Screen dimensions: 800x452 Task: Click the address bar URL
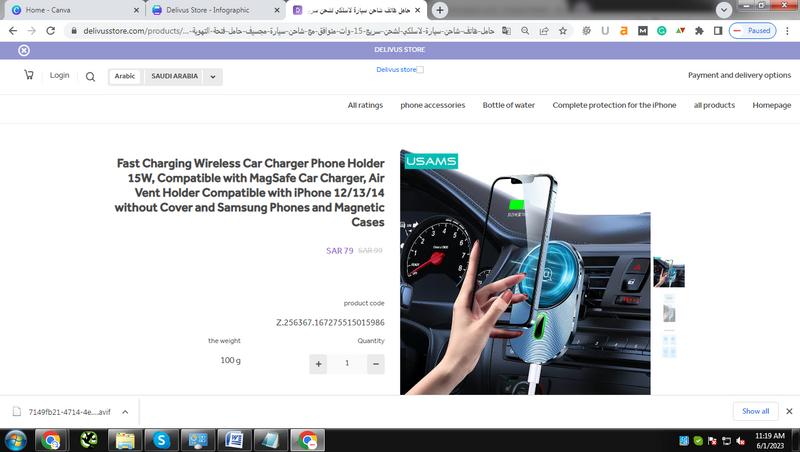pos(288,31)
